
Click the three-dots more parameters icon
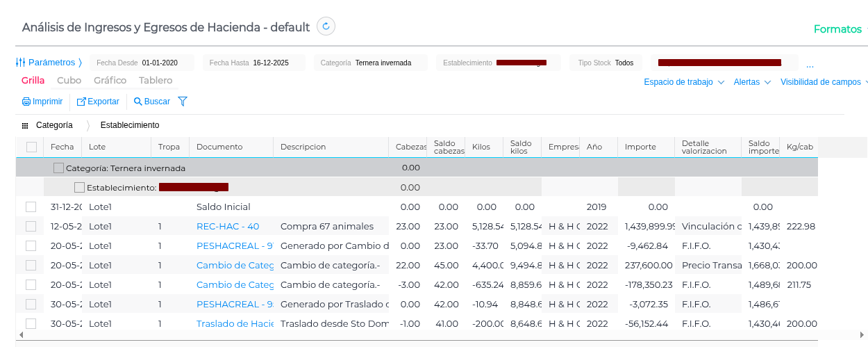click(810, 65)
